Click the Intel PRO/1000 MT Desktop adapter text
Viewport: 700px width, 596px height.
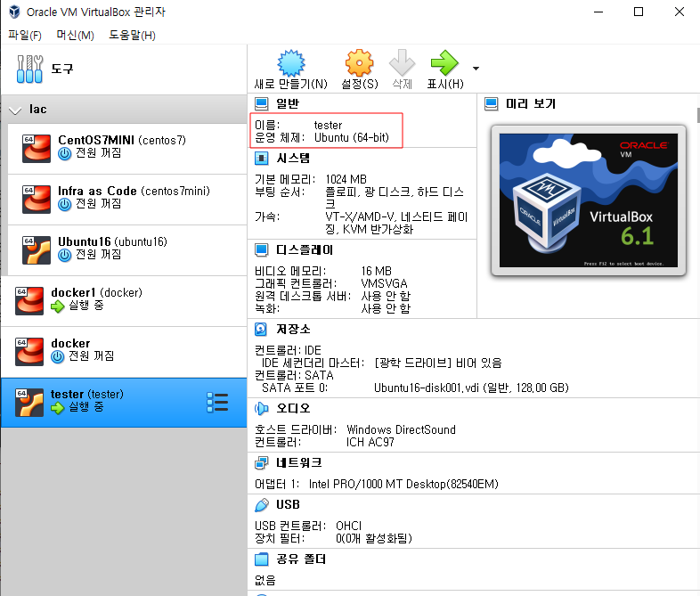(x=403, y=485)
